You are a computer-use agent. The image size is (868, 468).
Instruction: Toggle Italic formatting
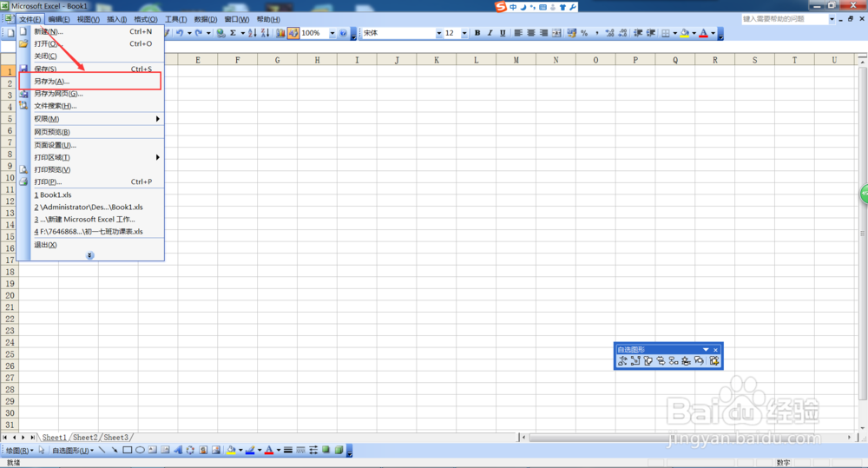click(490, 33)
